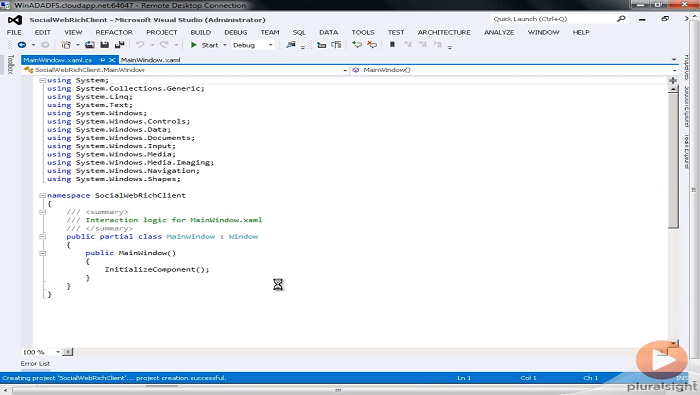Viewport: 700px width, 395px height.
Task: Open the FILE menu
Action: [x=14, y=32]
